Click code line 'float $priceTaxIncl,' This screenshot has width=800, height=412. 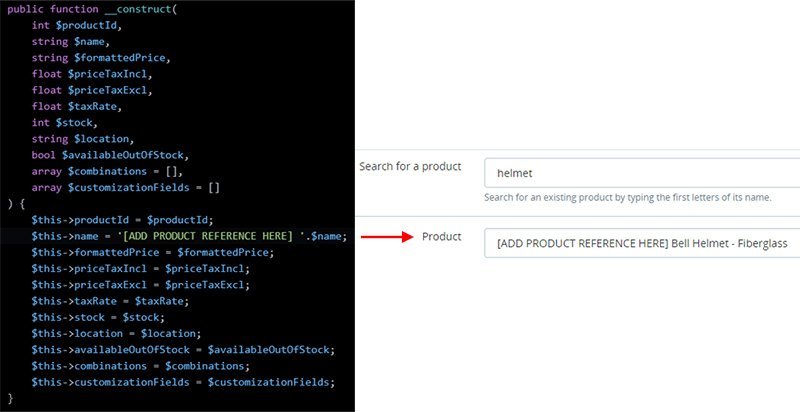tap(92, 74)
